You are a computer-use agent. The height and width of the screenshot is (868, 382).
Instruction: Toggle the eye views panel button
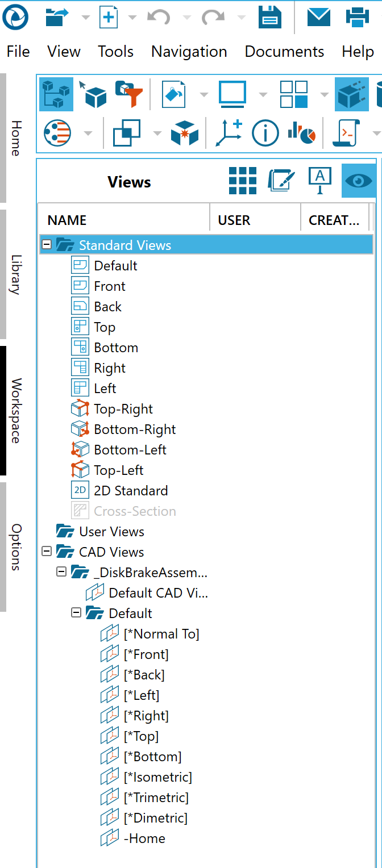click(358, 181)
